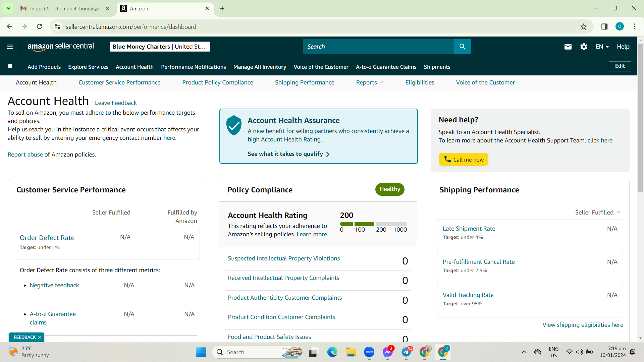Open a new browser tab
The height and width of the screenshot is (362, 644).
coord(222,8)
